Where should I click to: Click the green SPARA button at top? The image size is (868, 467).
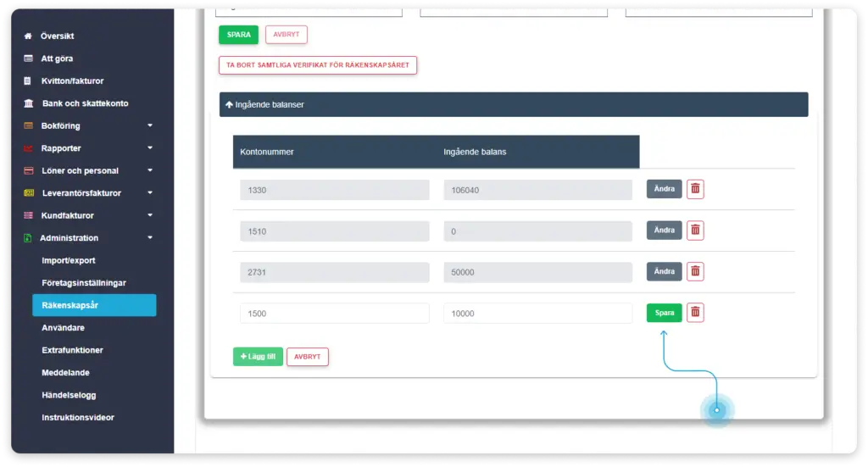pos(238,35)
